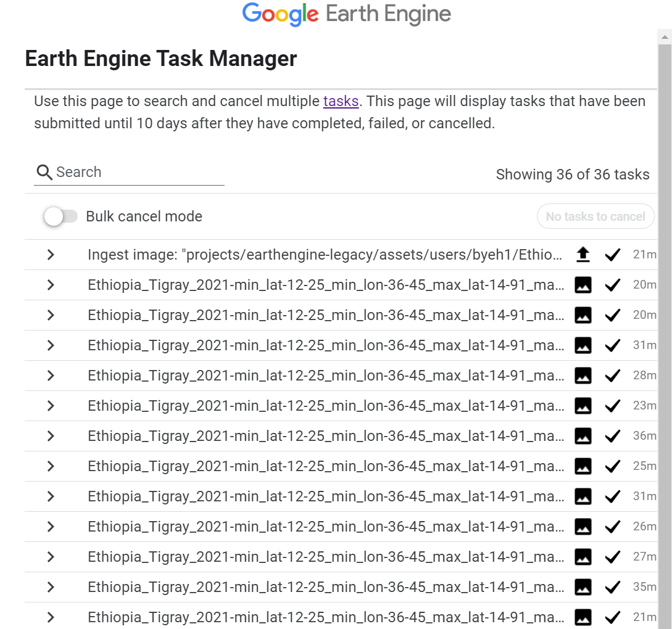Click the image icon on the 25m task row
Image resolution: width=672 pixels, height=629 pixels.
coord(583,466)
